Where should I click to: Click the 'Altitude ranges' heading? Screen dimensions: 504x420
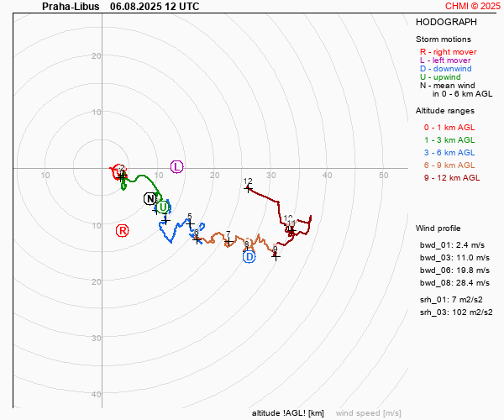coord(445,111)
